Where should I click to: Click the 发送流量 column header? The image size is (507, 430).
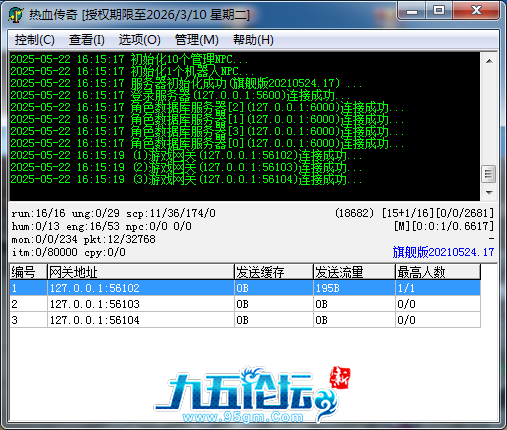coord(354,272)
